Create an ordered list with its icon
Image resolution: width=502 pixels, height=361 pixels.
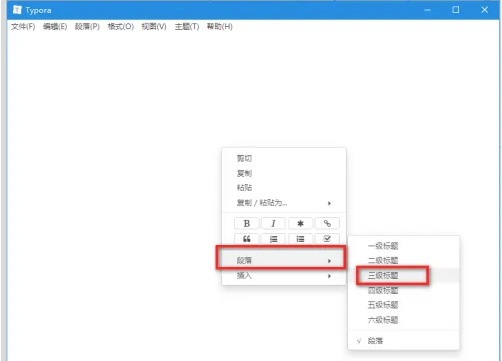[273, 239]
